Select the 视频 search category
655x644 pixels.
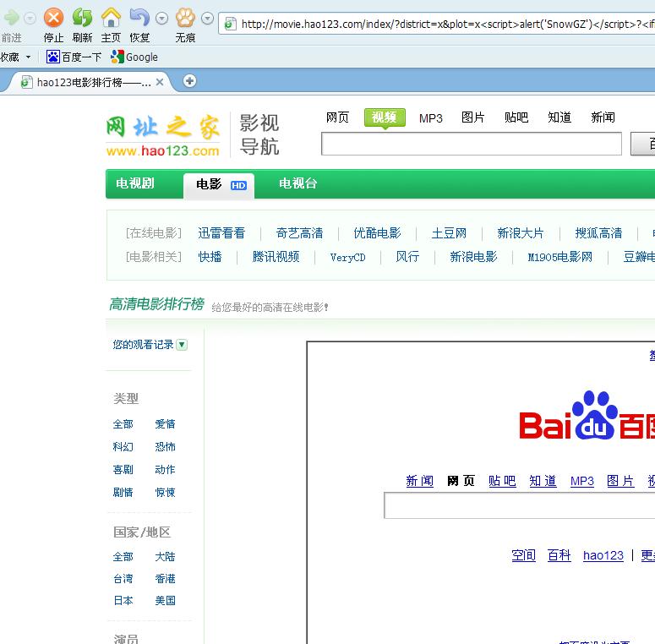coord(385,117)
